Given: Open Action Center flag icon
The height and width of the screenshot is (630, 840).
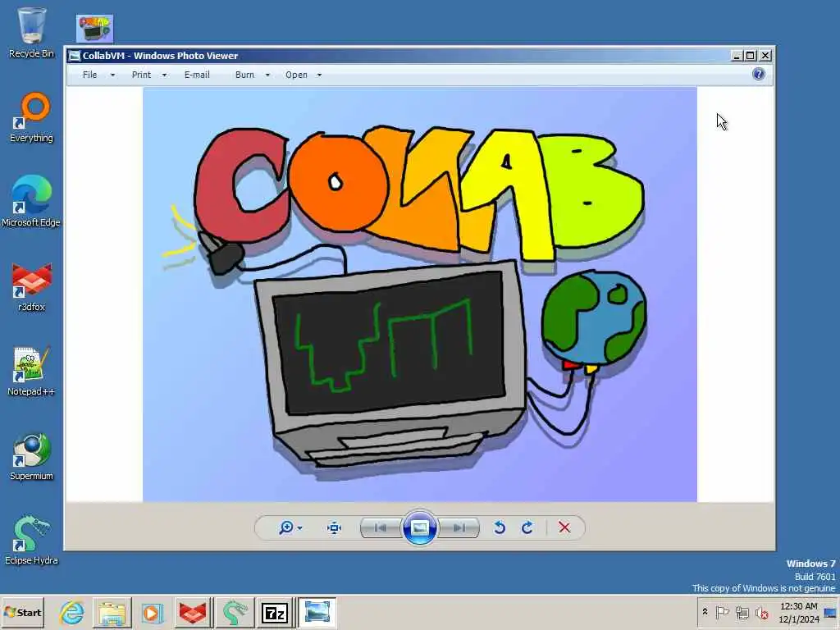Looking at the screenshot, I should click(722, 612).
